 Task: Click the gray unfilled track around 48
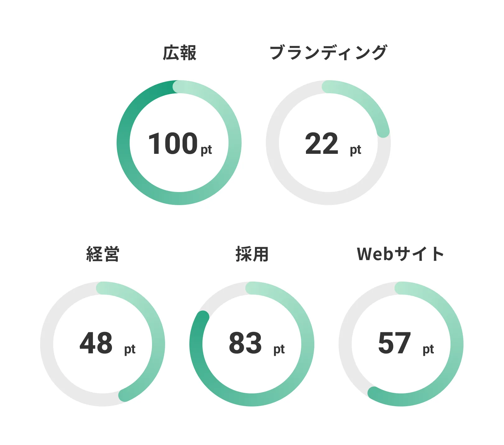[47, 344]
